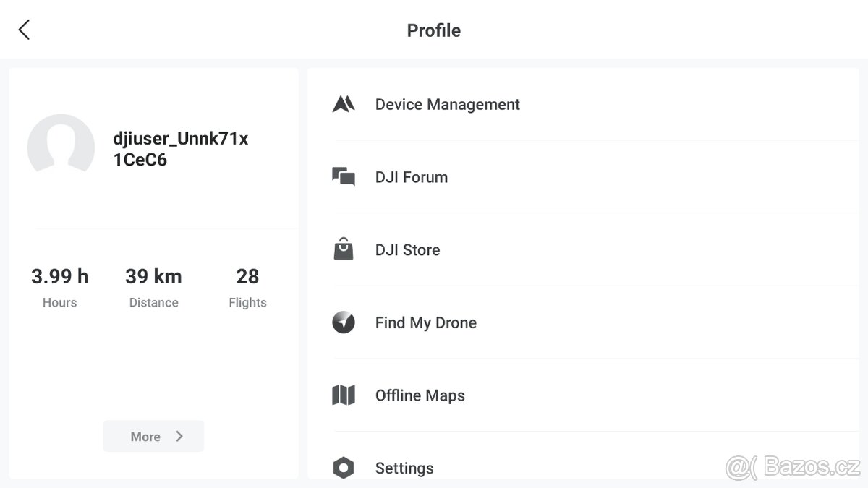Tap the 28 flights count
The image size is (868, 488).
[x=247, y=276]
